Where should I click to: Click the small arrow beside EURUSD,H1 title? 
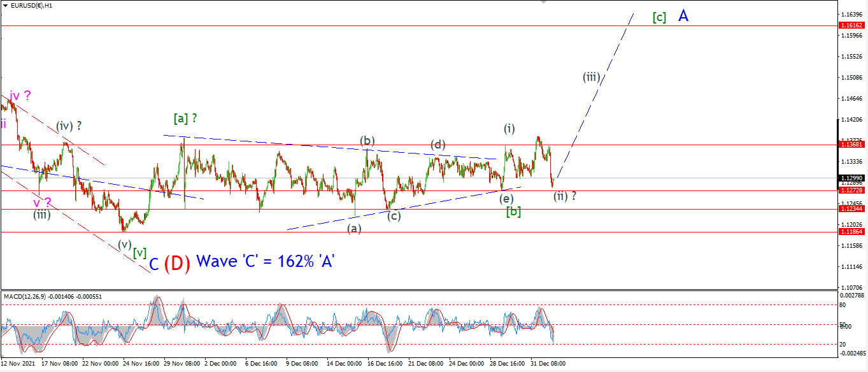[5, 5]
